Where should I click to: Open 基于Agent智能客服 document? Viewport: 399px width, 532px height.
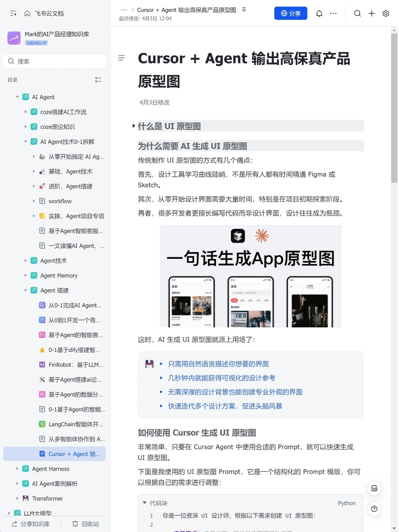click(54, 231)
